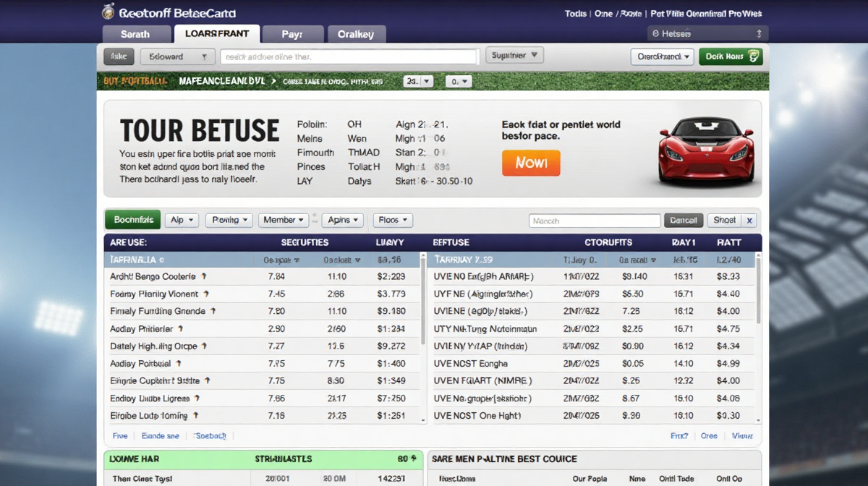The image size is (868, 486).
Task: Click the red sports car promo image
Action: (x=706, y=150)
